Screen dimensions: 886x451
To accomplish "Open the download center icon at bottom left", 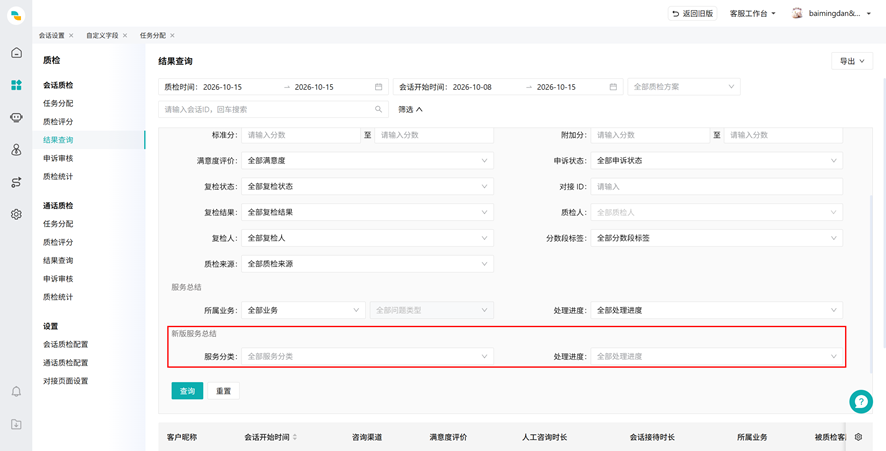I will [x=16, y=424].
